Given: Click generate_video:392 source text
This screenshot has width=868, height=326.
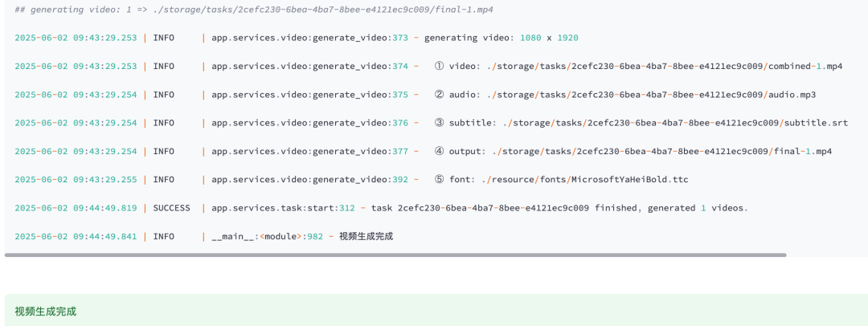Looking at the screenshot, I should (360, 179).
